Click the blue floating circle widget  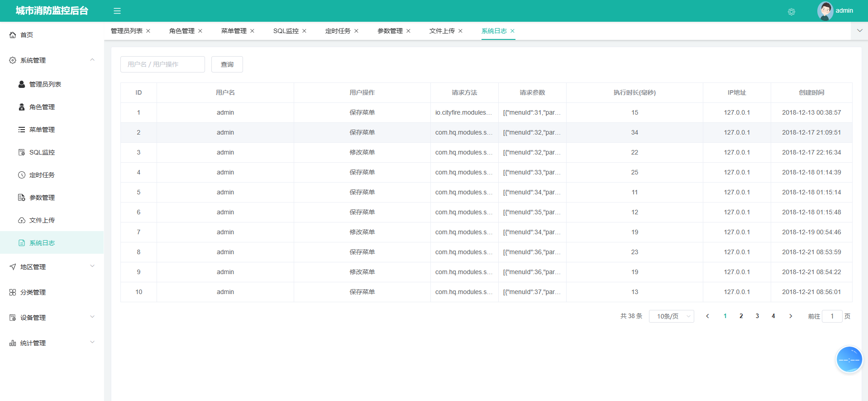pos(849,360)
